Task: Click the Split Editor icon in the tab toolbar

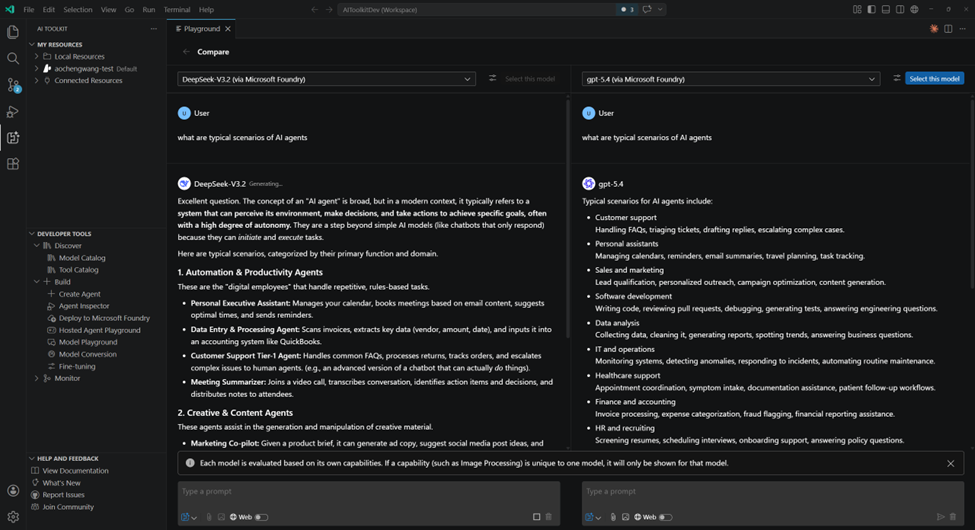Action: (948, 29)
